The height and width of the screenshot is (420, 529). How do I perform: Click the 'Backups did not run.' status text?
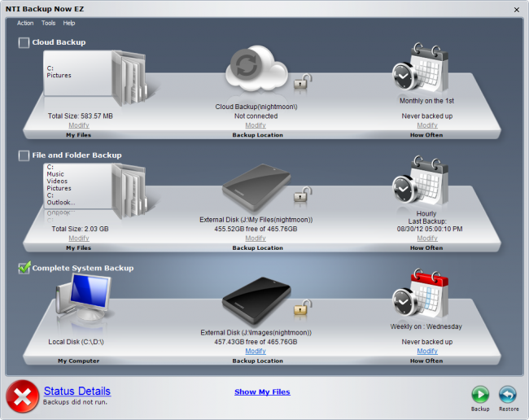coord(75,402)
